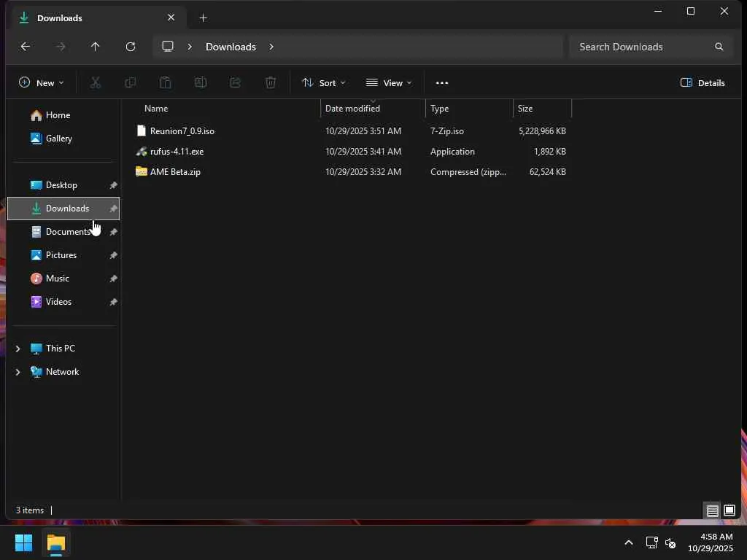Viewport: 747px width, 560px height.
Task: Click the 7-Zip.iso type cell
Action: tap(447, 131)
